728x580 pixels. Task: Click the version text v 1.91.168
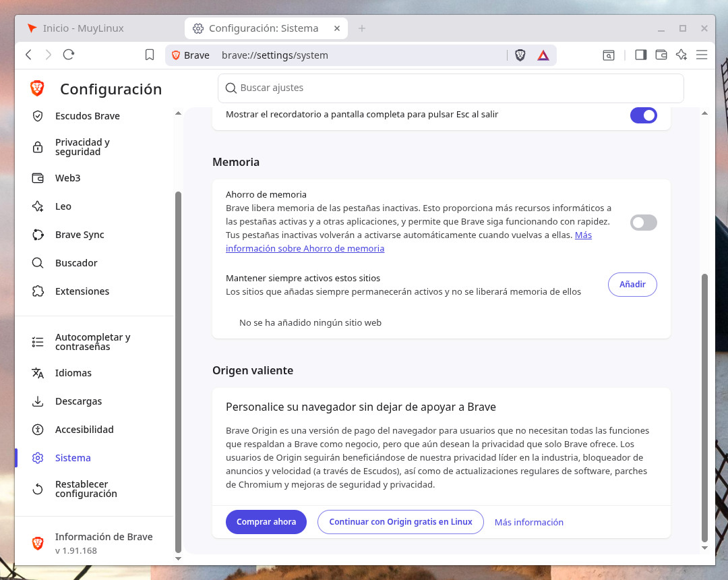[76, 551]
